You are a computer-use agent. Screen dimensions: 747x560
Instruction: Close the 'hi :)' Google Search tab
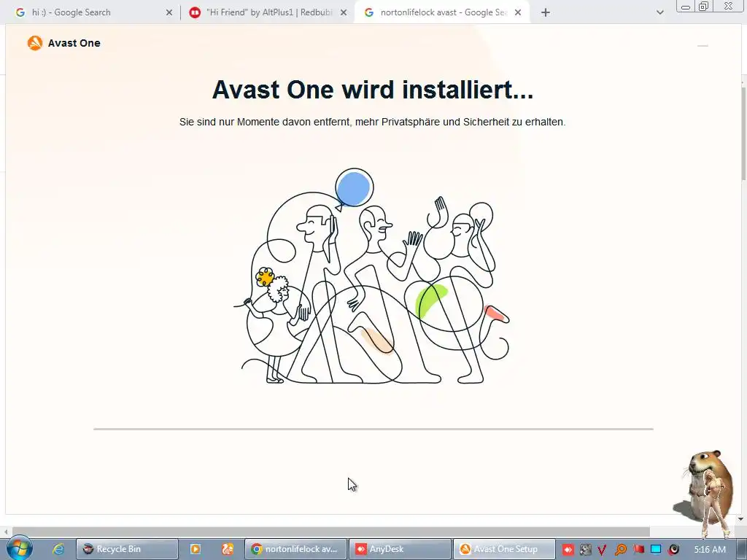coord(169,13)
